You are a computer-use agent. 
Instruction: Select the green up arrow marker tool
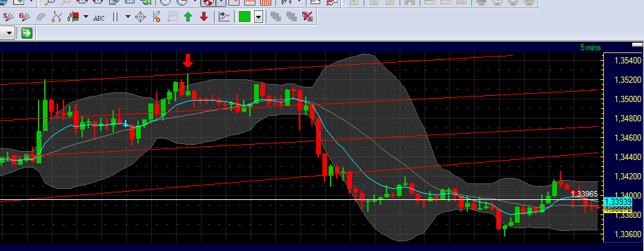point(188,17)
